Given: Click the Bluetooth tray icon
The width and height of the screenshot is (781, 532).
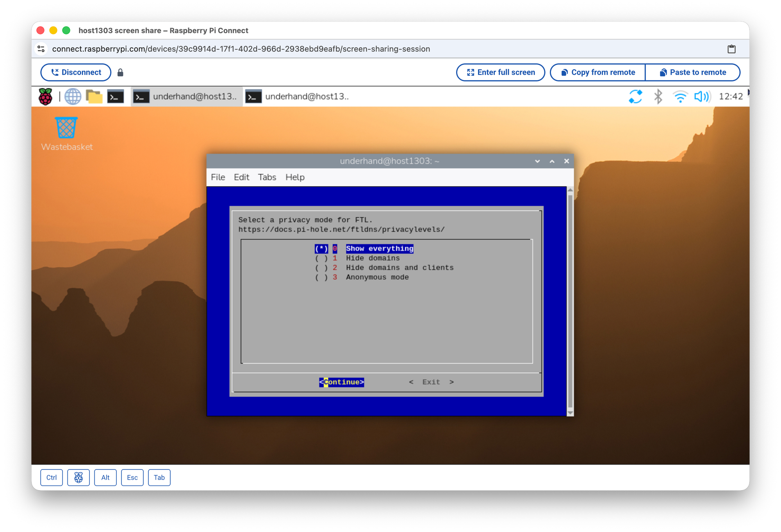Looking at the screenshot, I should pyautogui.click(x=658, y=96).
